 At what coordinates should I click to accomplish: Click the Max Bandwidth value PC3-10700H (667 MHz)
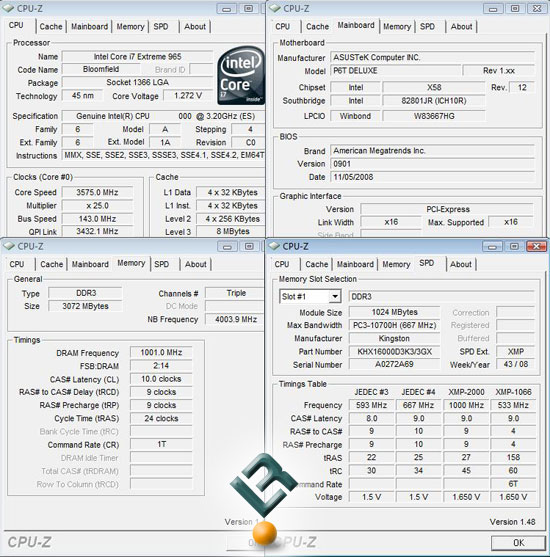tap(394, 325)
